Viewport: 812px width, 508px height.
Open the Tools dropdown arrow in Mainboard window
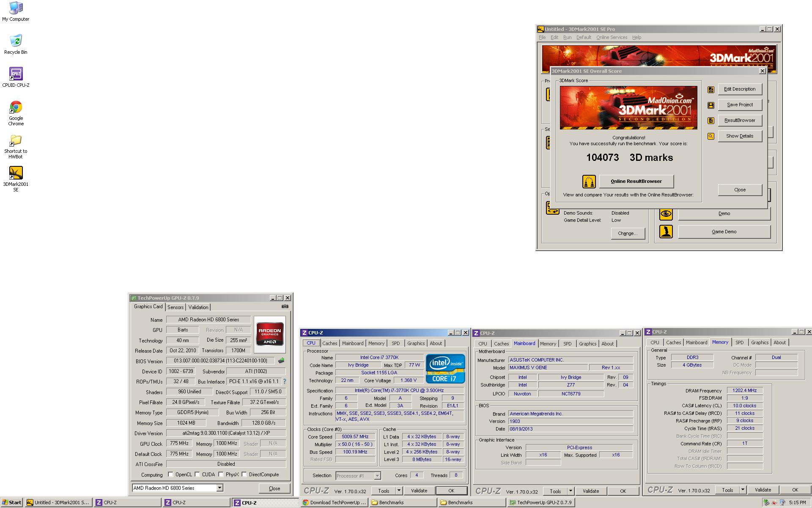tap(570, 491)
